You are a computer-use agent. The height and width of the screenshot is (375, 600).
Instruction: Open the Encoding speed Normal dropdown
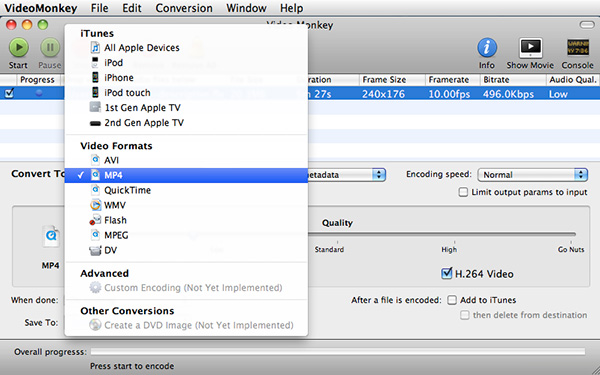532,175
